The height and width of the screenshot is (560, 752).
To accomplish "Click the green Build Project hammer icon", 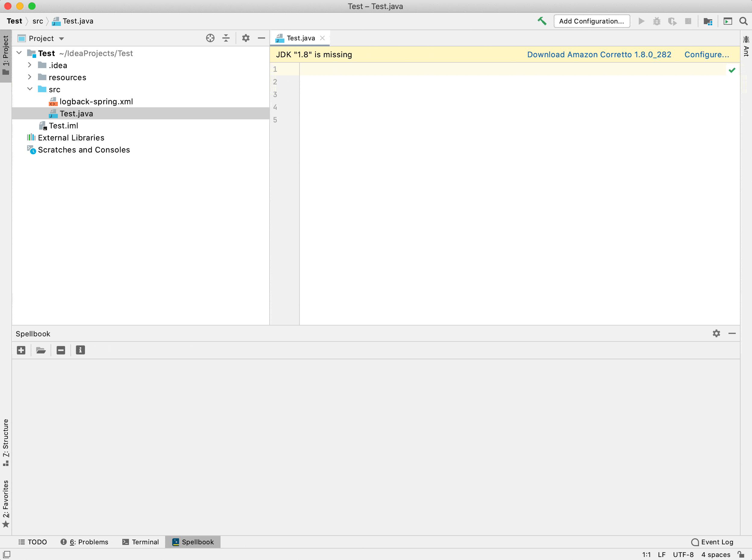I will click(541, 21).
